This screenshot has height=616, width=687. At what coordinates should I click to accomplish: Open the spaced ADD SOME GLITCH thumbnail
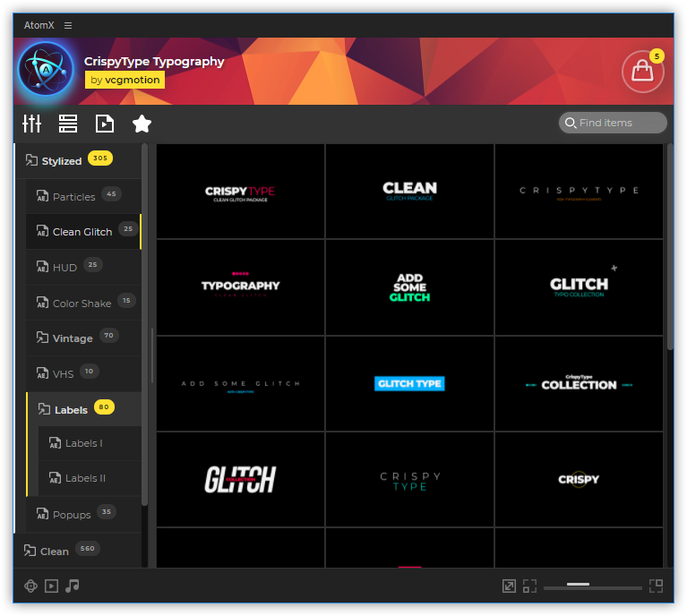[x=241, y=384]
